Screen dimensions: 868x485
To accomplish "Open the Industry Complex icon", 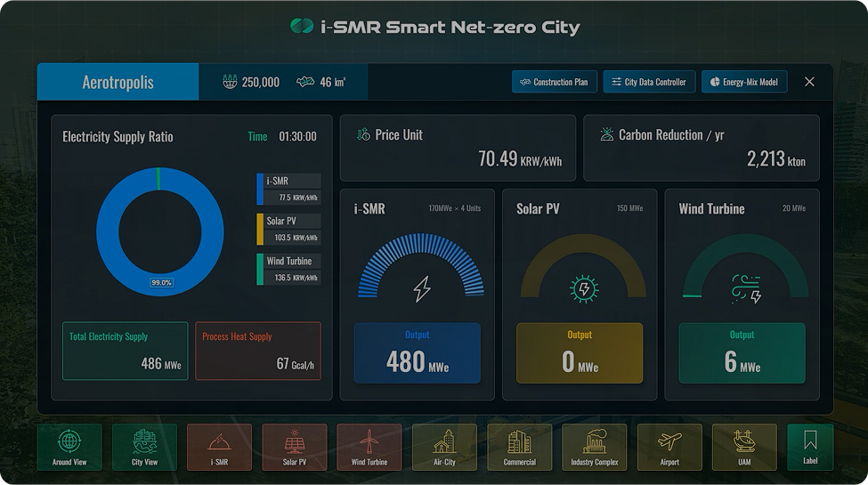I will pyautogui.click(x=594, y=447).
